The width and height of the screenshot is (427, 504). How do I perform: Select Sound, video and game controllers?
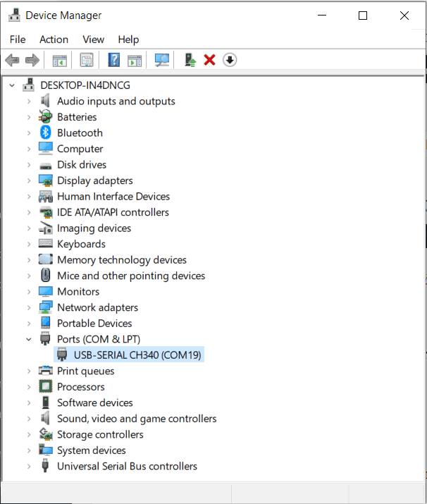137,419
